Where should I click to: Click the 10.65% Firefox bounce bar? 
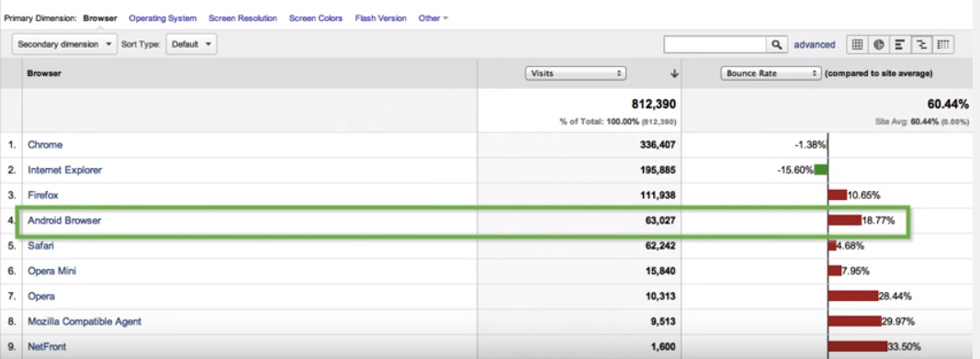pos(838,196)
